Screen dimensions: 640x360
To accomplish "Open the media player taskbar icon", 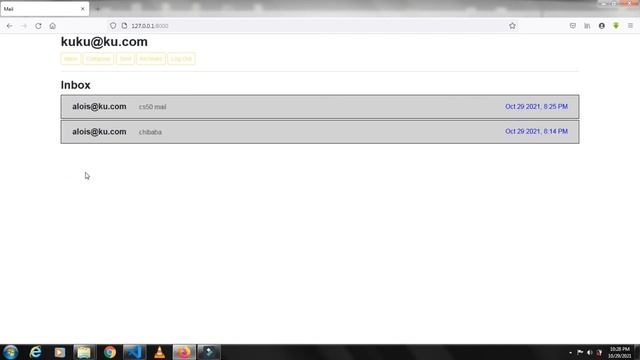I will coord(60,352).
